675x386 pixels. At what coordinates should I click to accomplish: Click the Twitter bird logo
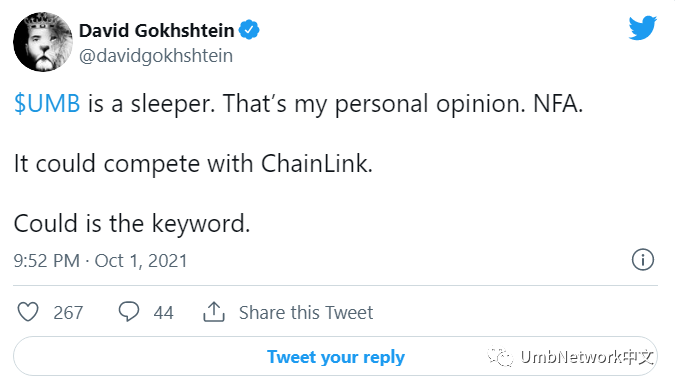(642, 28)
